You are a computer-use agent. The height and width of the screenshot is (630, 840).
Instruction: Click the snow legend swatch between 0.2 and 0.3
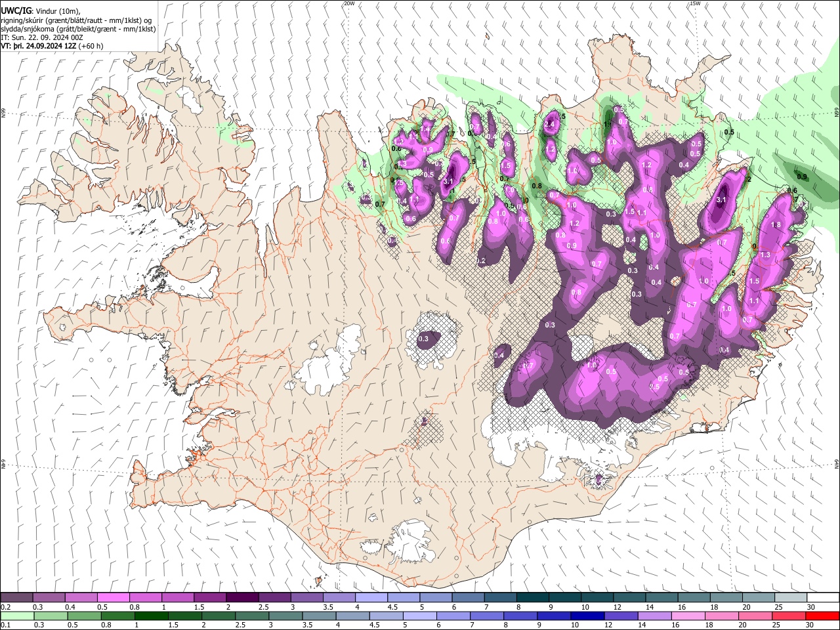[16, 598]
